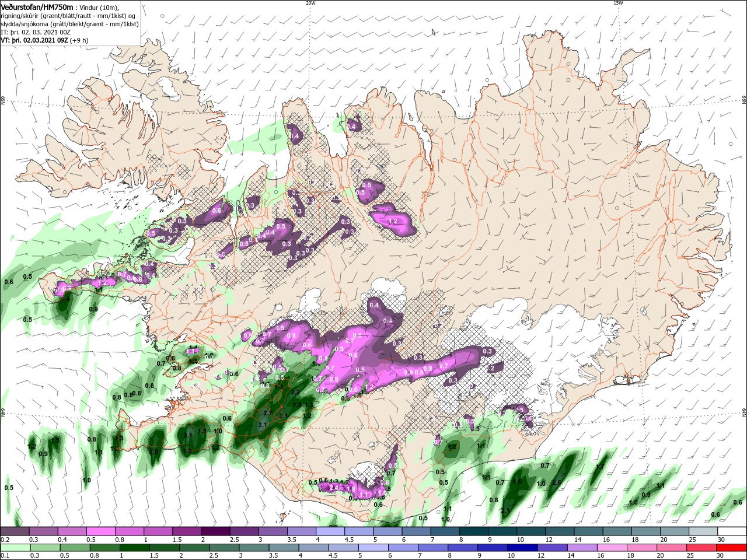
Task: Click the bright pink snow swatch between 0.5 and 0.8
Action: 100,531
